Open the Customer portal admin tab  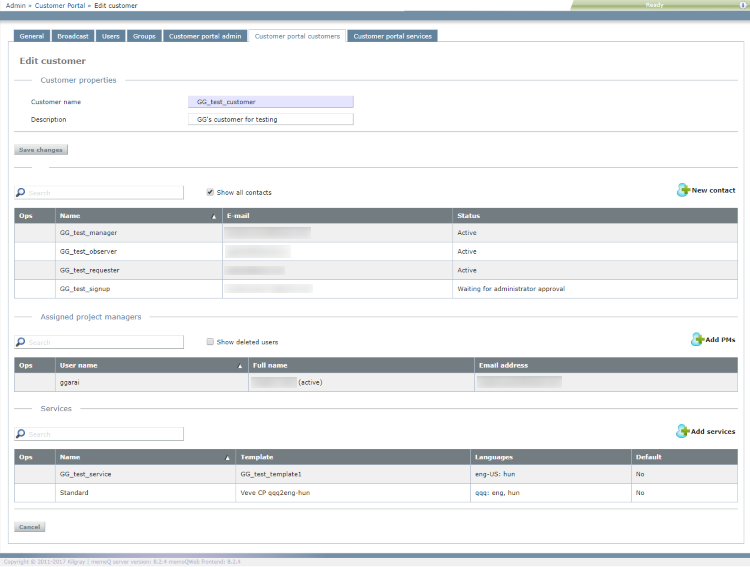(205, 36)
